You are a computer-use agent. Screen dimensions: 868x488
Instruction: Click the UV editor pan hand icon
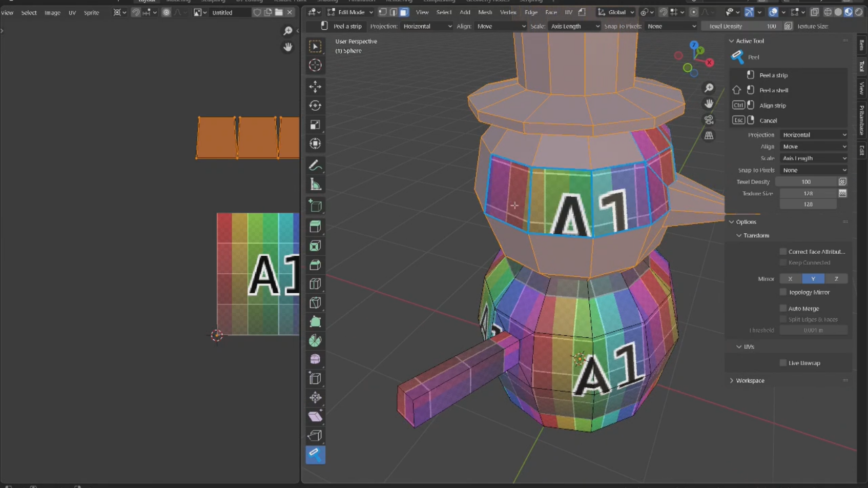pos(288,47)
